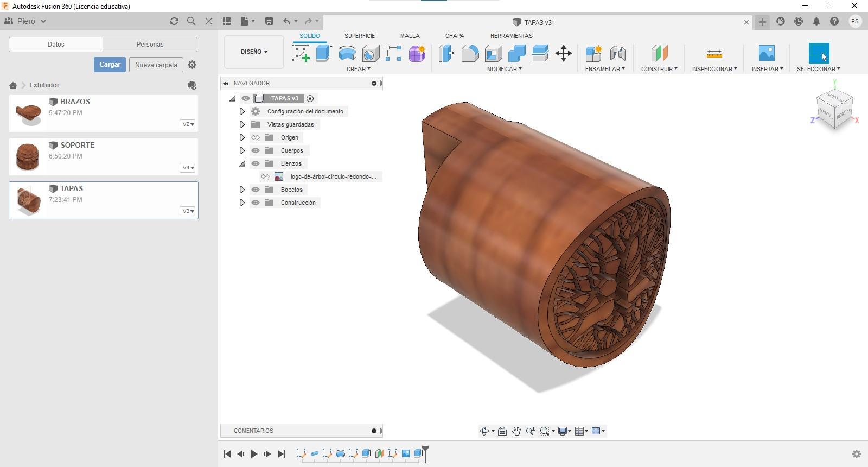Click the Orbit navigation tool

point(484,431)
